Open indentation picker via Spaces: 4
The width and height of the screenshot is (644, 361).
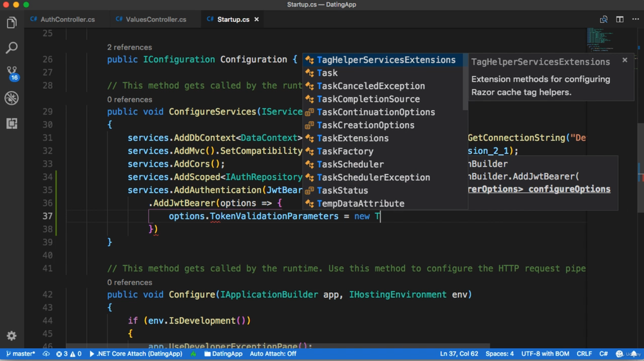pos(500,354)
